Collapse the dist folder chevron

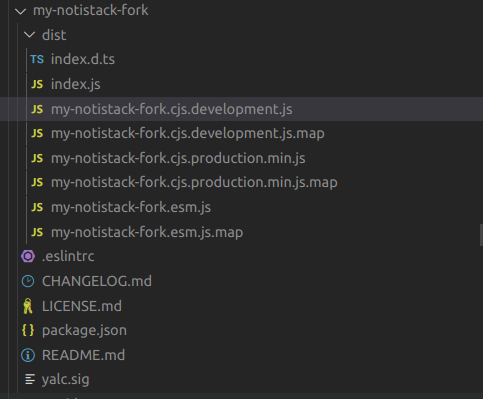click(30, 35)
